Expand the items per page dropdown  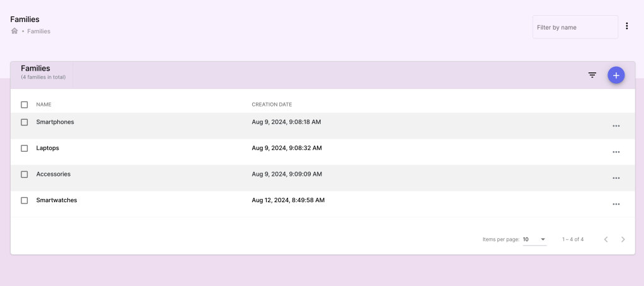535,239
